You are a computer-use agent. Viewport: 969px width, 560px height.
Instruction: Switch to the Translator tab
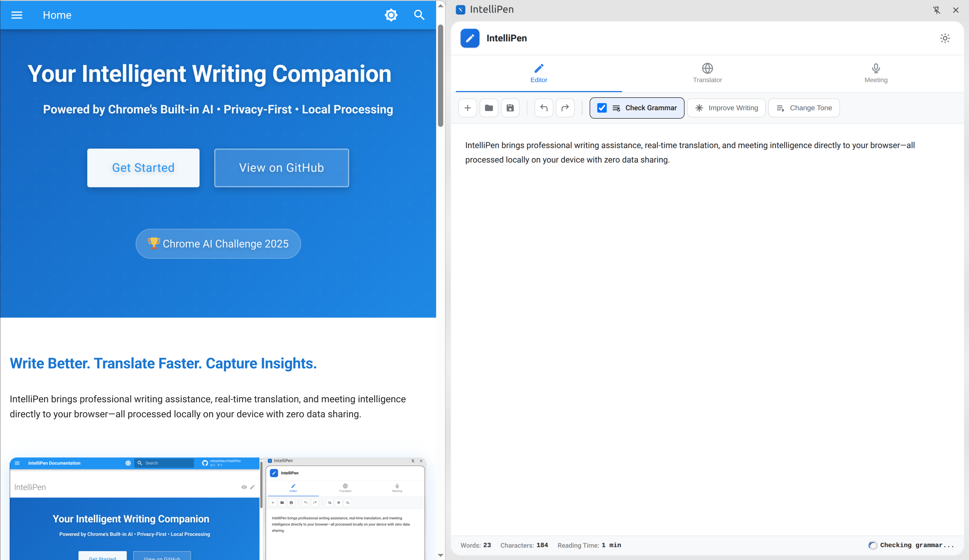click(x=707, y=73)
